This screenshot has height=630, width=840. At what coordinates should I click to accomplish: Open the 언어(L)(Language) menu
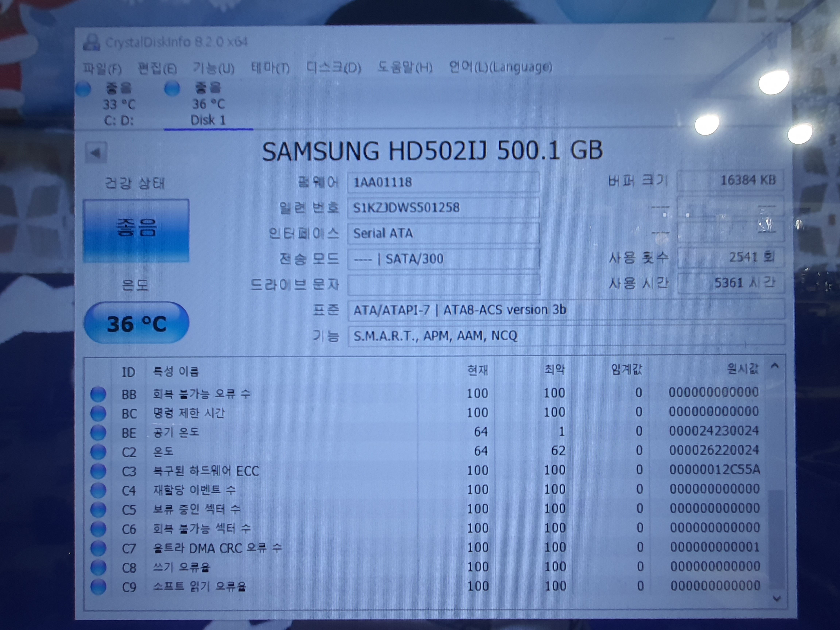(x=501, y=67)
